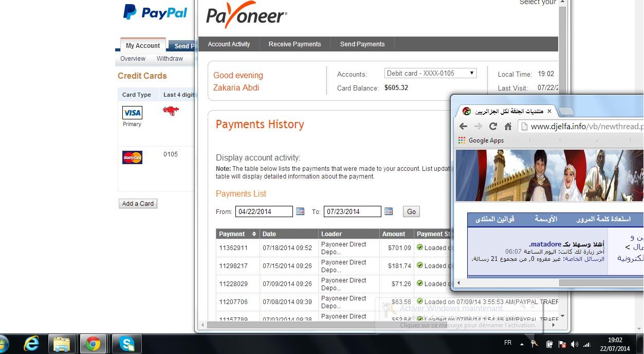Open the From date calendar picker
Image resolution: width=644 pixels, height=354 pixels.
click(300, 211)
